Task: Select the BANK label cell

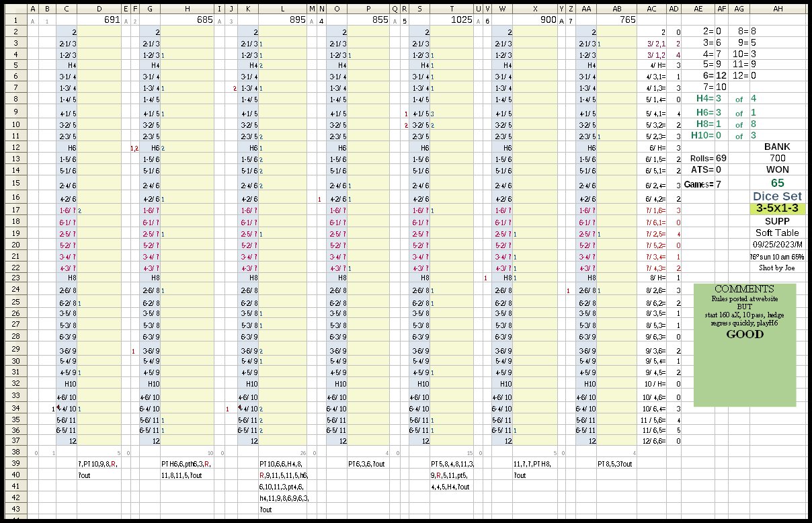Action: (778, 147)
